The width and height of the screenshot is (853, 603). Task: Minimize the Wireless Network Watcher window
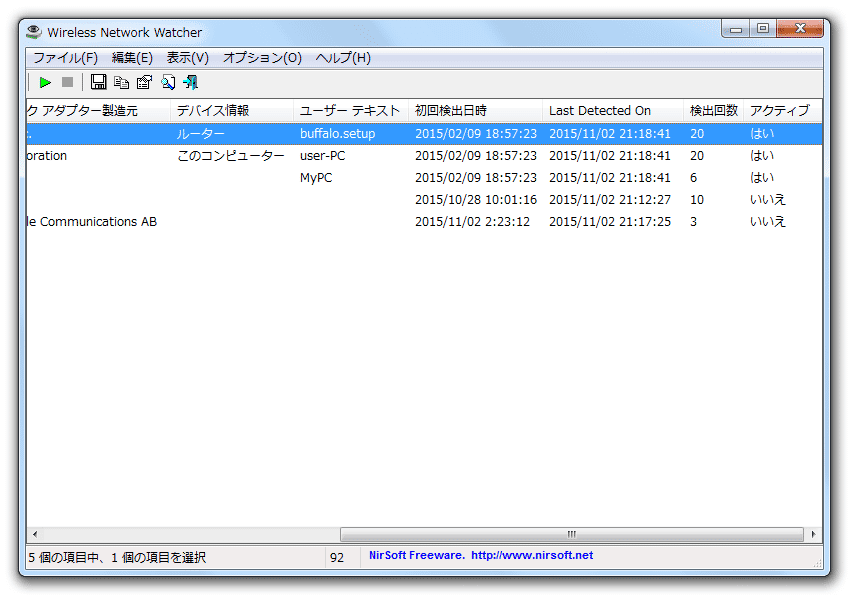(x=735, y=29)
